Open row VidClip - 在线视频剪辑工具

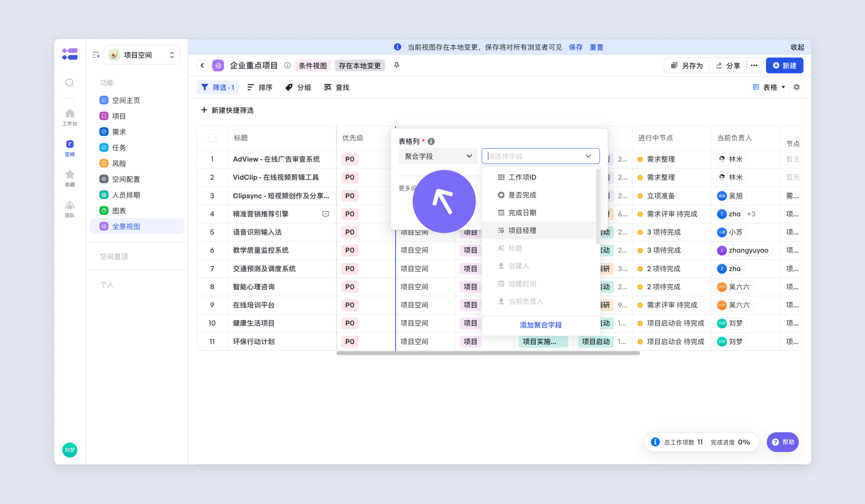(x=276, y=177)
